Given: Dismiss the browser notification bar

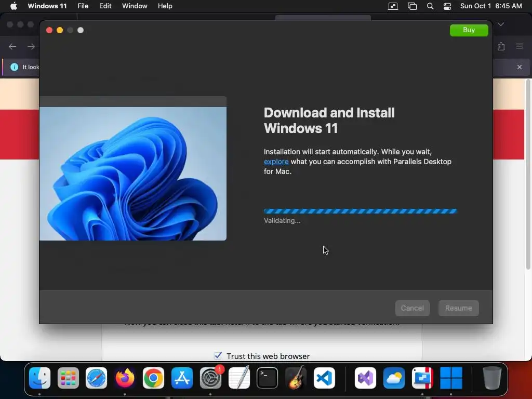Looking at the screenshot, I should pyautogui.click(x=520, y=67).
